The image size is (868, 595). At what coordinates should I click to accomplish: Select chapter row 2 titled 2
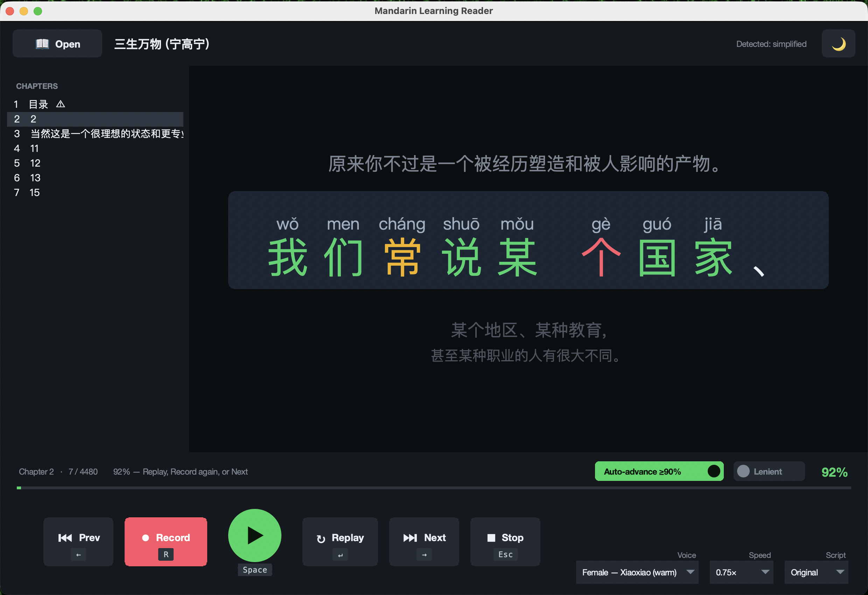click(95, 119)
